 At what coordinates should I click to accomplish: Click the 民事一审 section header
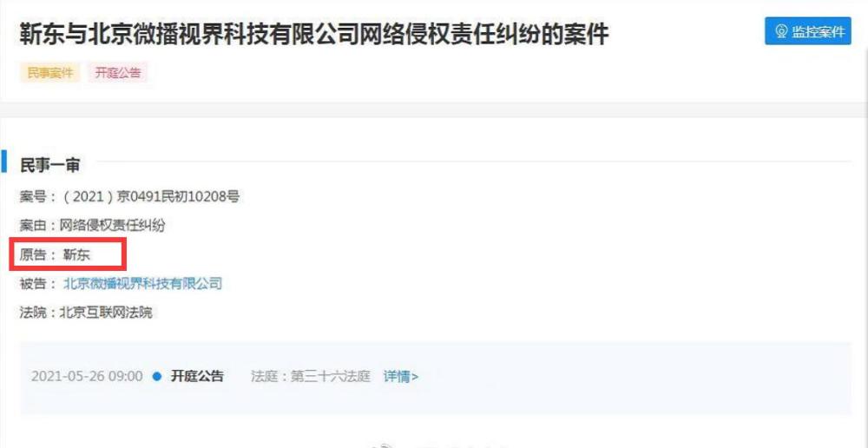pos(50,164)
